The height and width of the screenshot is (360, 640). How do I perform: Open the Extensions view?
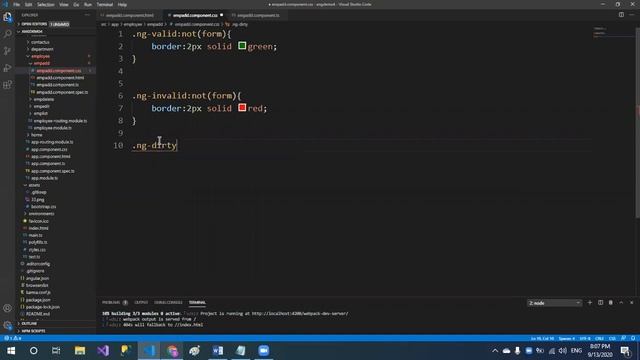(7, 85)
